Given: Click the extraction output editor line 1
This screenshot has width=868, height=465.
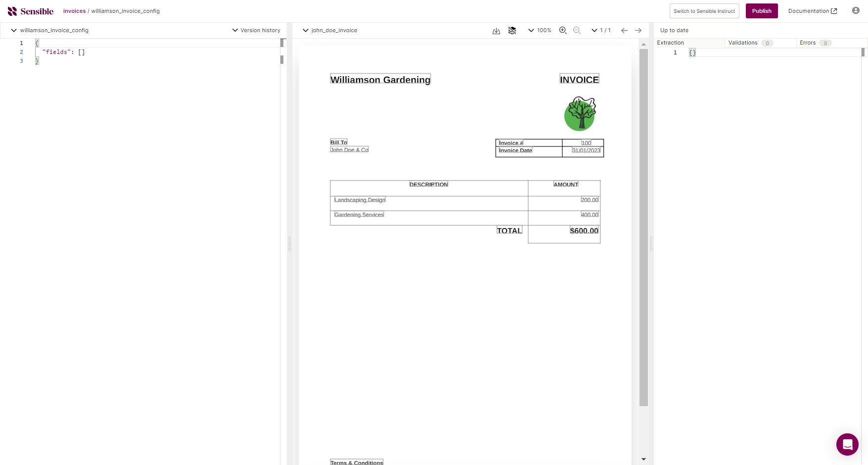Looking at the screenshot, I should pos(692,52).
